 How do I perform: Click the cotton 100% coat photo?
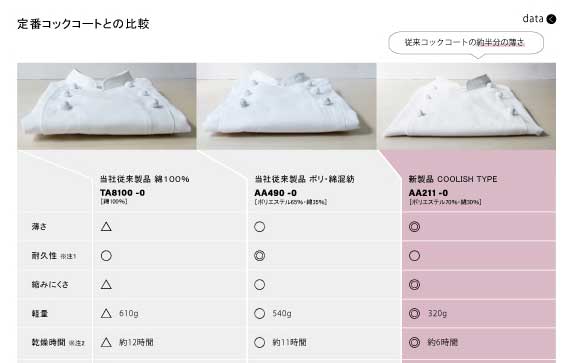(107, 106)
